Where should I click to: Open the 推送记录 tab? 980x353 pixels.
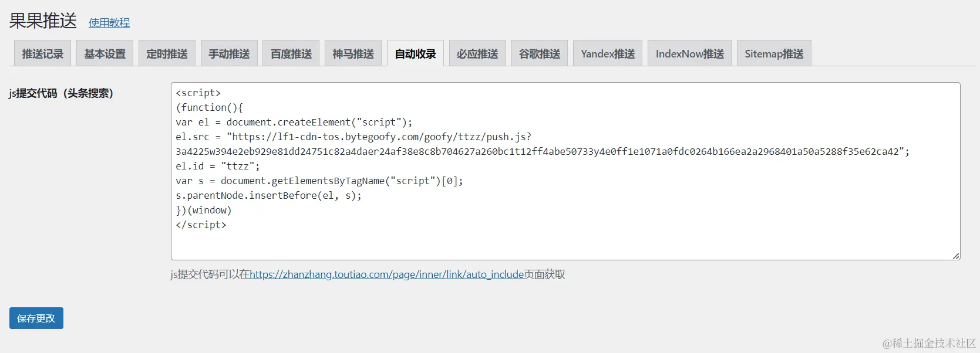(42, 53)
